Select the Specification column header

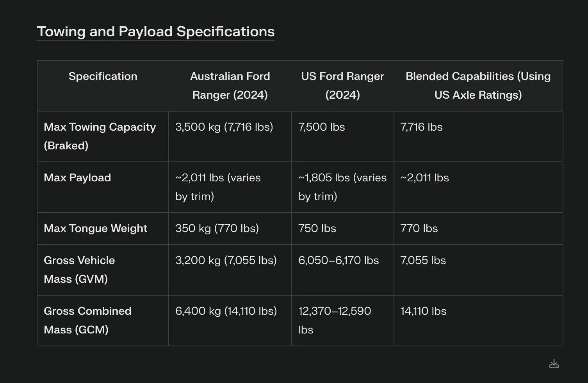pos(103,76)
